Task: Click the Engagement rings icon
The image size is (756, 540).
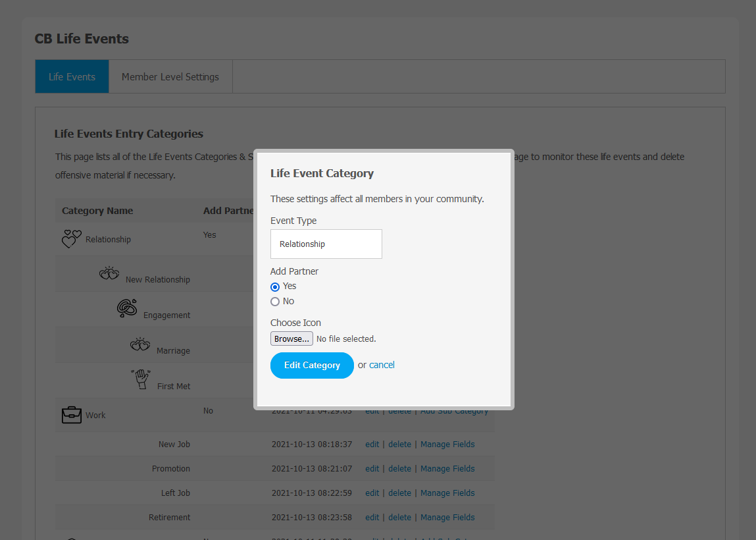Action: 127,308
